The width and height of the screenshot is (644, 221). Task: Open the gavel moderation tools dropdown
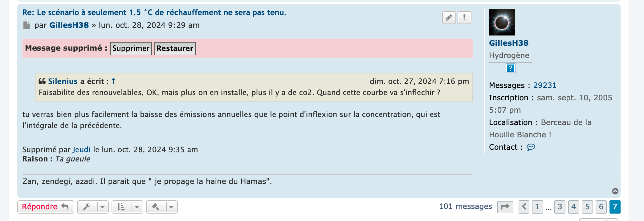[162, 207]
